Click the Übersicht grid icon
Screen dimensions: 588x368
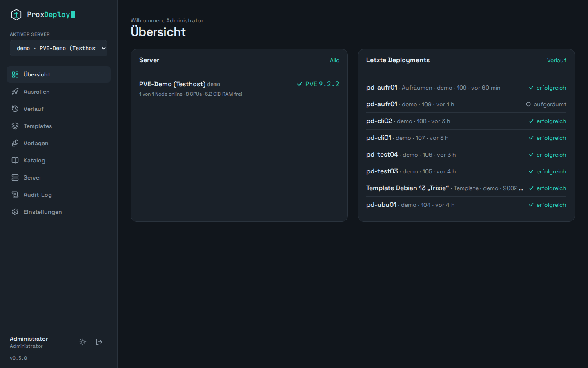coord(15,74)
